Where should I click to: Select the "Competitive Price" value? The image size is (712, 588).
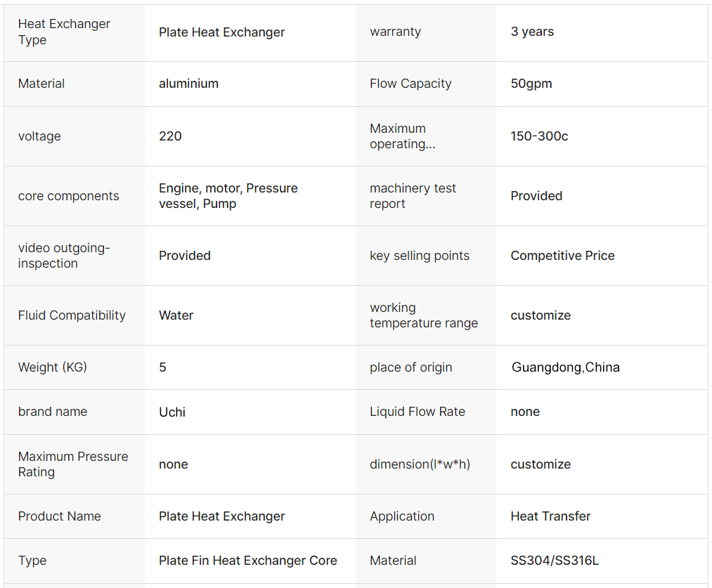(x=562, y=256)
